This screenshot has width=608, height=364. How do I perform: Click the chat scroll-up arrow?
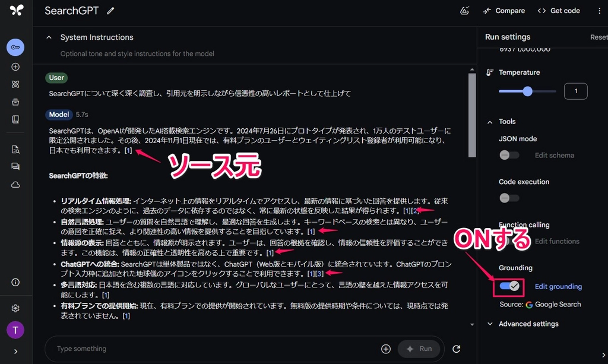pyautogui.click(x=472, y=70)
